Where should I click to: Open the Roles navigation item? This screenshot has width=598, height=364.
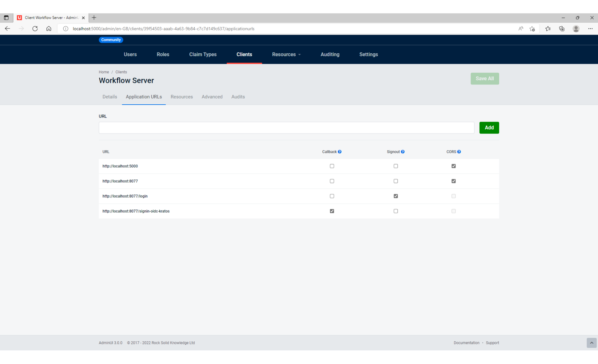click(x=163, y=54)
